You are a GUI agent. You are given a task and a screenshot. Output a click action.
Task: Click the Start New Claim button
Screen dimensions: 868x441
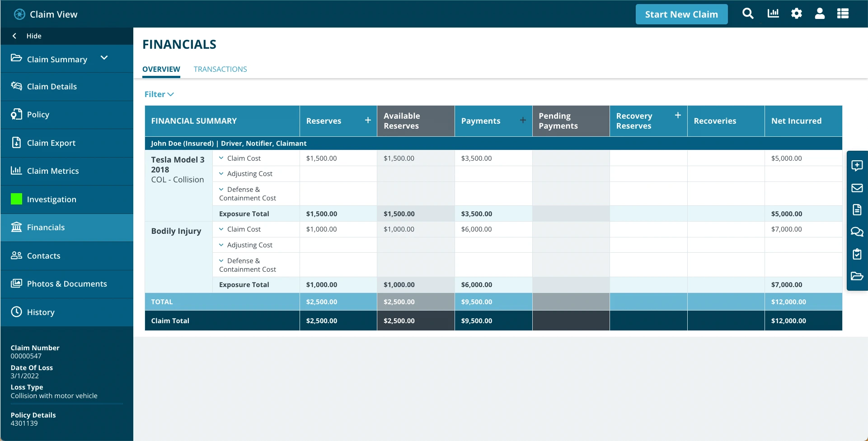click(681, 14)
